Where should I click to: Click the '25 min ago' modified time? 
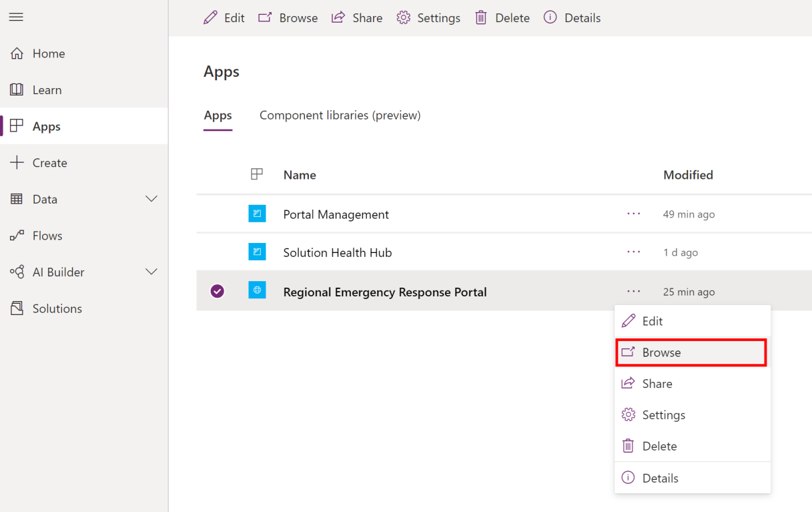[x=689, y=292]
